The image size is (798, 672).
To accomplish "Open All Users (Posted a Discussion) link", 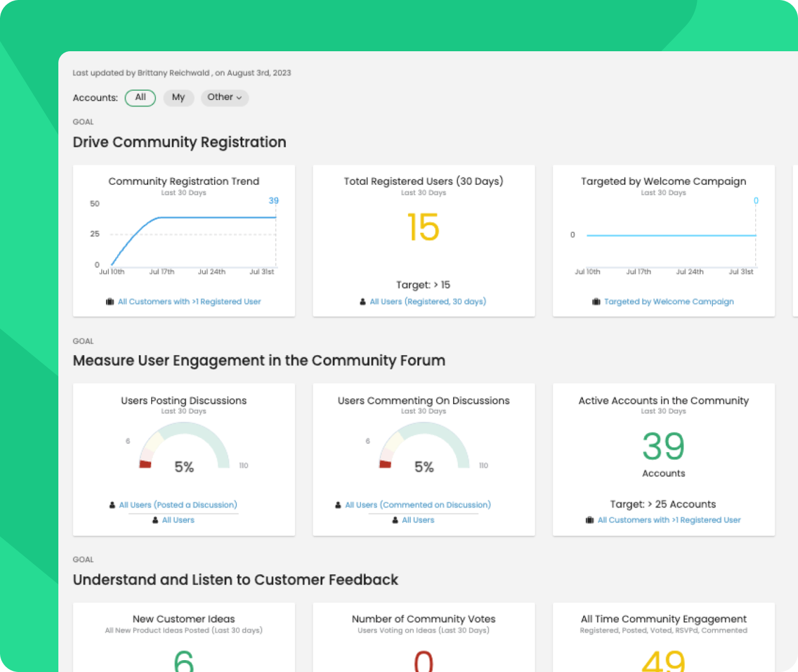I will pyautogui.click(x=178, y=505).
